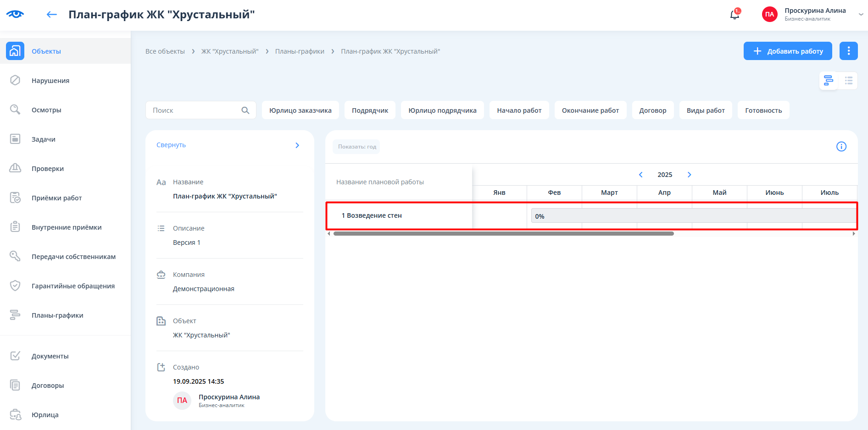Open the Договоры sidebar menu item
Screen dimensions: 868x430
coord(48,386)
